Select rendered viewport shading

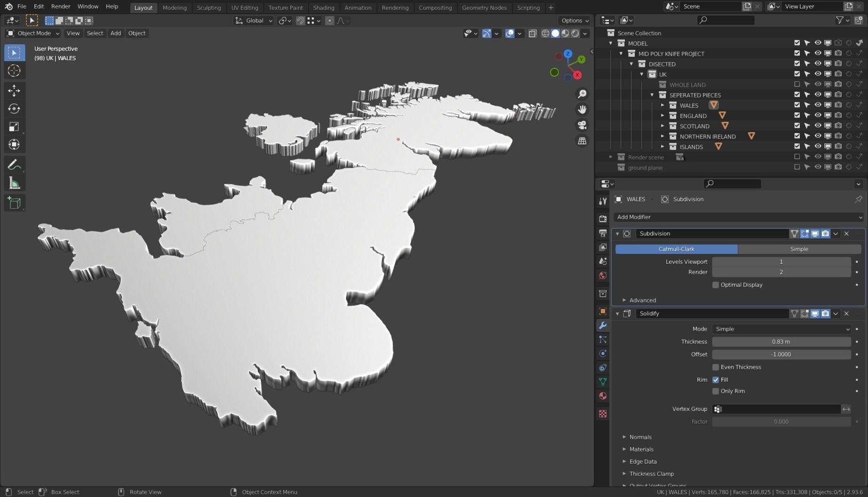(575, 33)
